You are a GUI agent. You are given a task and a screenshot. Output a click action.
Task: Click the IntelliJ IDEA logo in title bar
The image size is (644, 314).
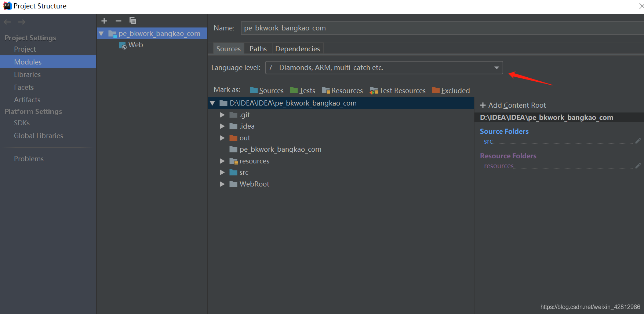(x=7, y=6)
